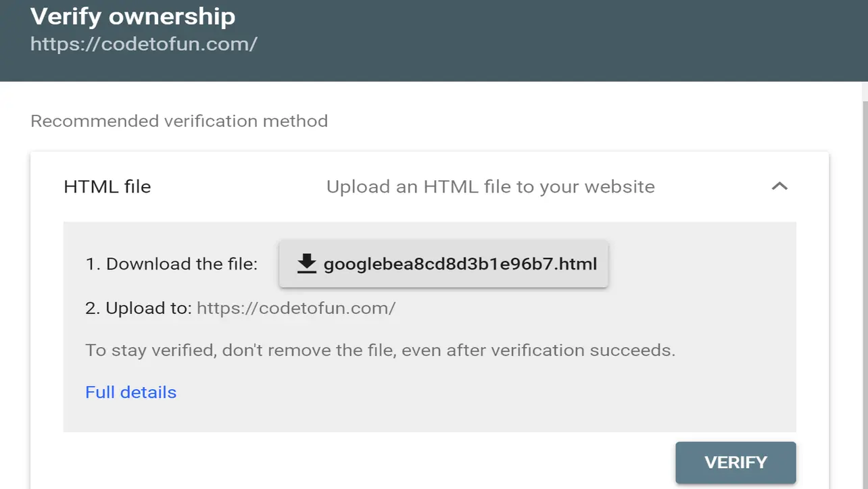Viewport: 868px width, 489px height.
Task: Click blank area right of "Recommended verification method"
Action: [x=575, y=122]
